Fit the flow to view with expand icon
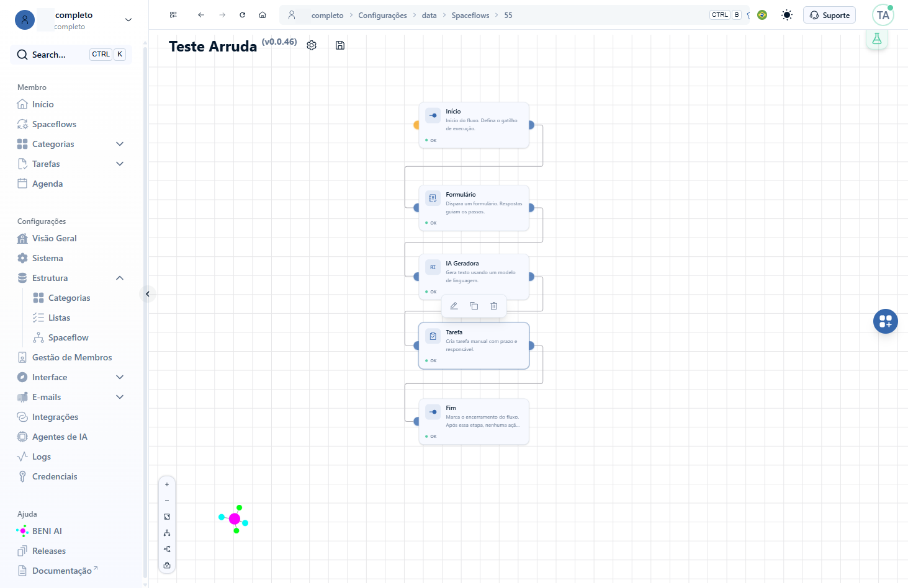Viewport: 908px width, 588px height. click(167, 517)
